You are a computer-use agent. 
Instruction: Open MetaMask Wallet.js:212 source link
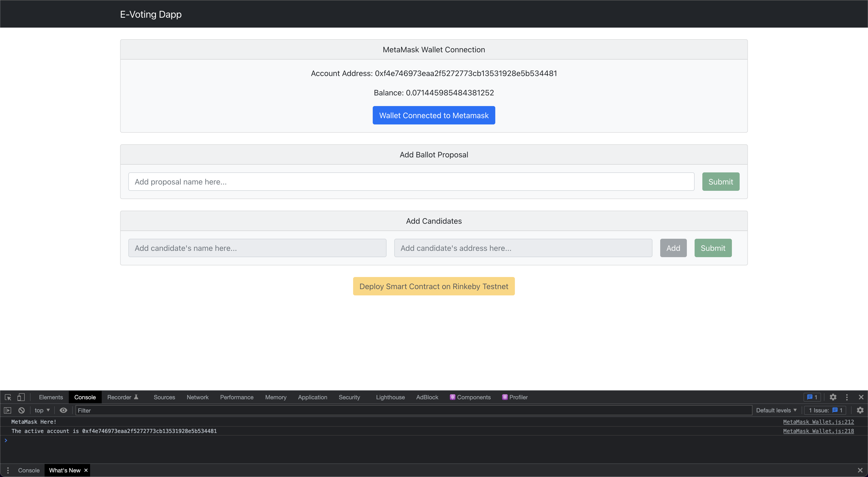point(819,421)
